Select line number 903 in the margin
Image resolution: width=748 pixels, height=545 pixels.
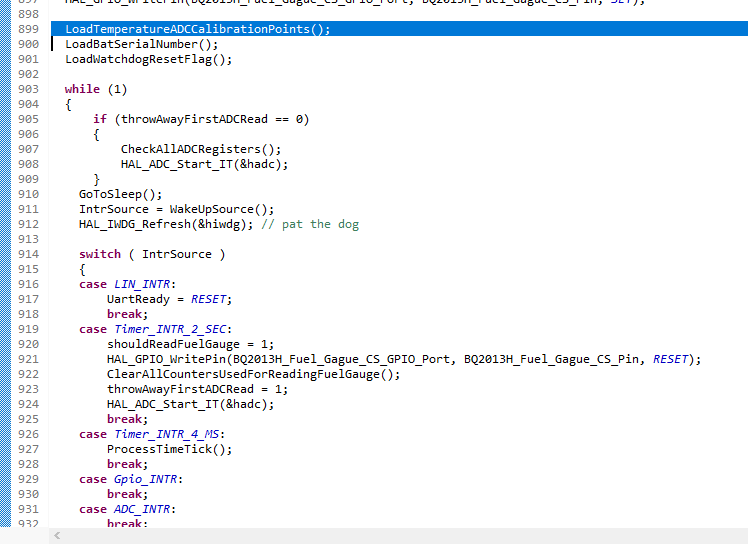[28, 89]
